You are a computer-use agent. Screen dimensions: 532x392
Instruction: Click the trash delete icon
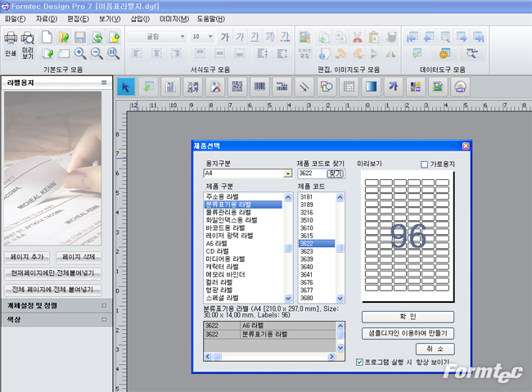[x=391, y=37]
